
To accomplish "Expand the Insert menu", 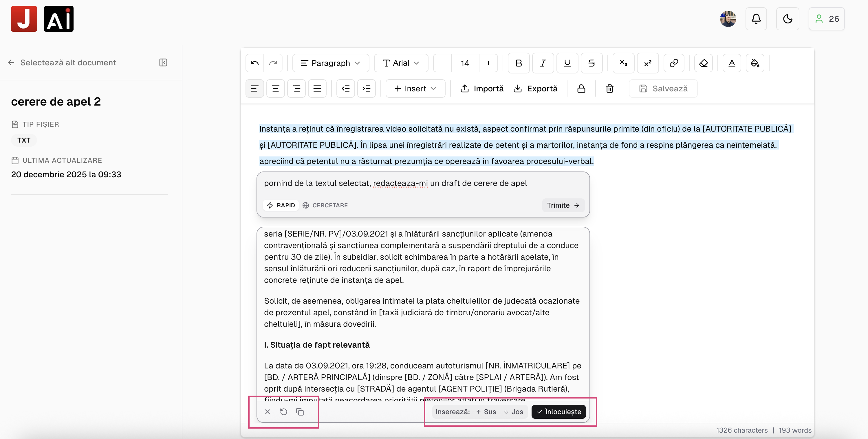I will (x=415, y=88).
